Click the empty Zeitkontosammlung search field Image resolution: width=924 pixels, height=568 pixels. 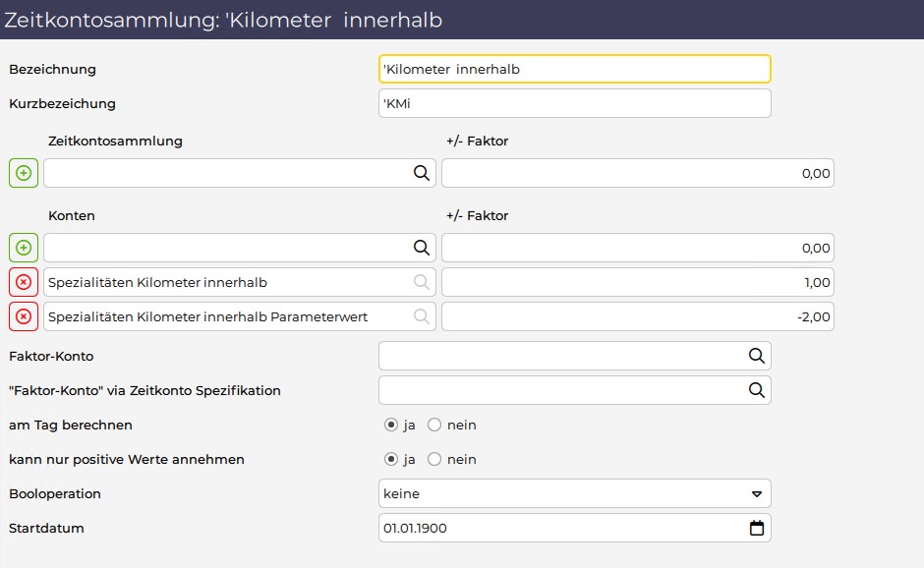tap(239, 173)
